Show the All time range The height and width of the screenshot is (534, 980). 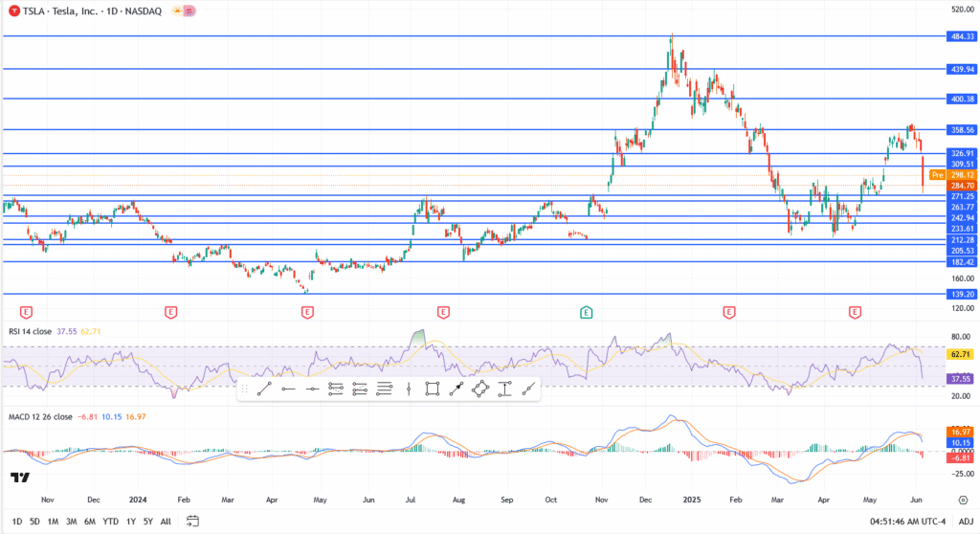tap(166, 522)
